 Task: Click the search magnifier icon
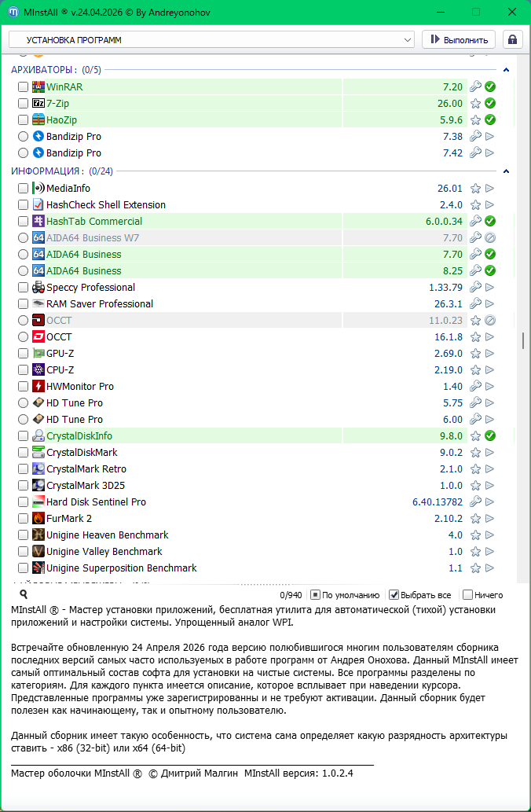(x=24, y=595)
